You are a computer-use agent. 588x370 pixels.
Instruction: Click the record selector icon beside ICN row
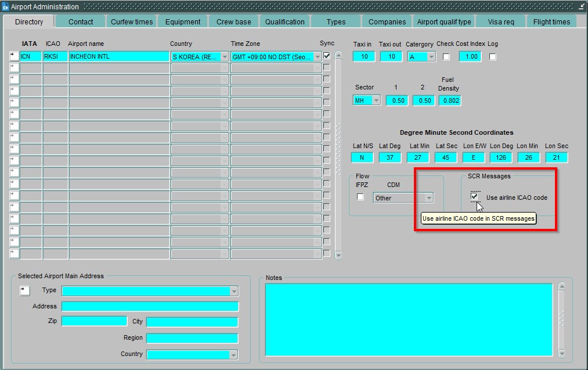click(x=14, y=56)
